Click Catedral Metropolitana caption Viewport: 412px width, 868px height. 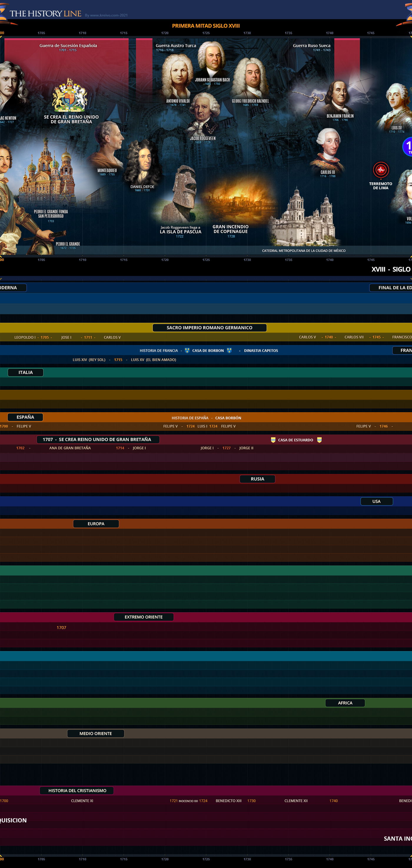[x=304, y=251]
